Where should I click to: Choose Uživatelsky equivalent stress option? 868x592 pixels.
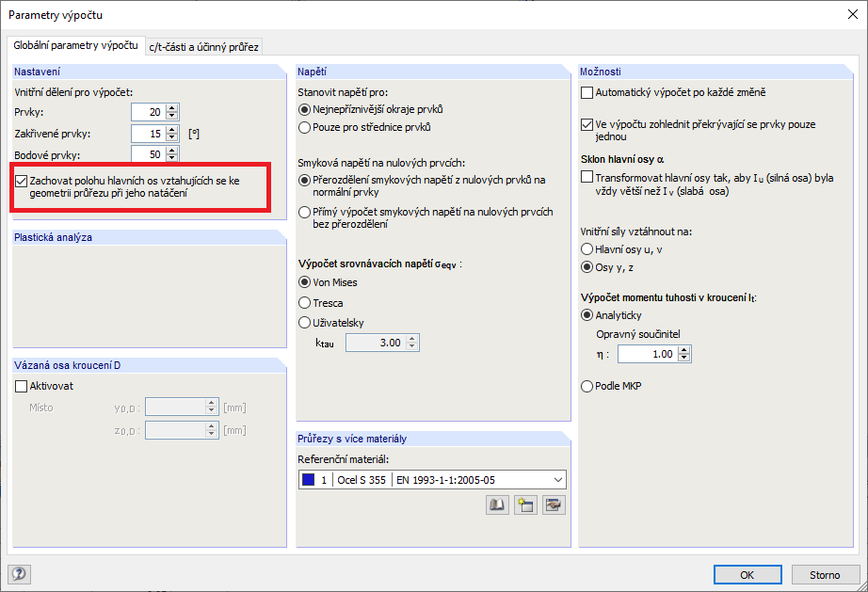pos(304,323)
